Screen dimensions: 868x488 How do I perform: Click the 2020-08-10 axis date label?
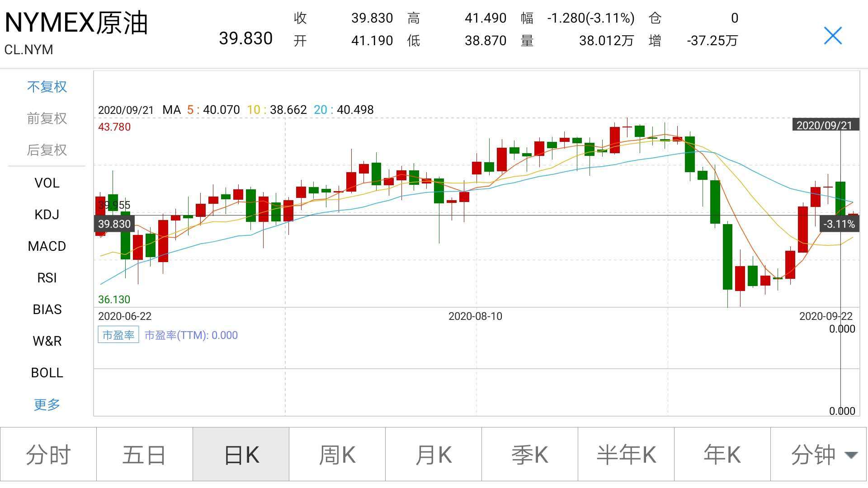click(x=475, y=316)
